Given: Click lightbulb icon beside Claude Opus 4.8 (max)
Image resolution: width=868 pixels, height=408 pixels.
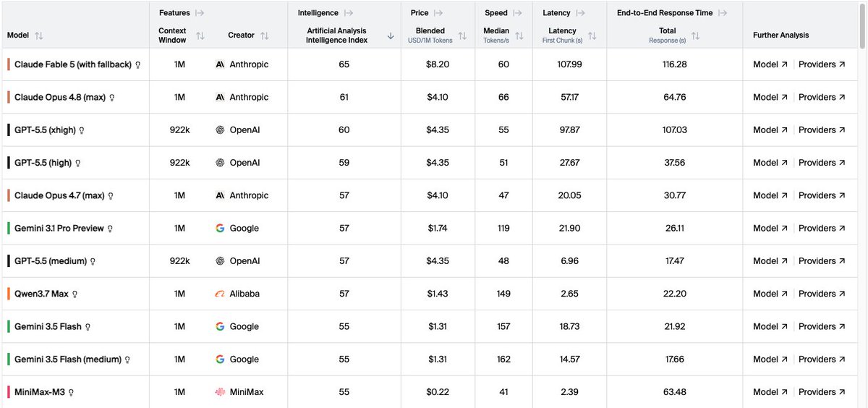Looking at the screenshot, I should tap(112, 98).
